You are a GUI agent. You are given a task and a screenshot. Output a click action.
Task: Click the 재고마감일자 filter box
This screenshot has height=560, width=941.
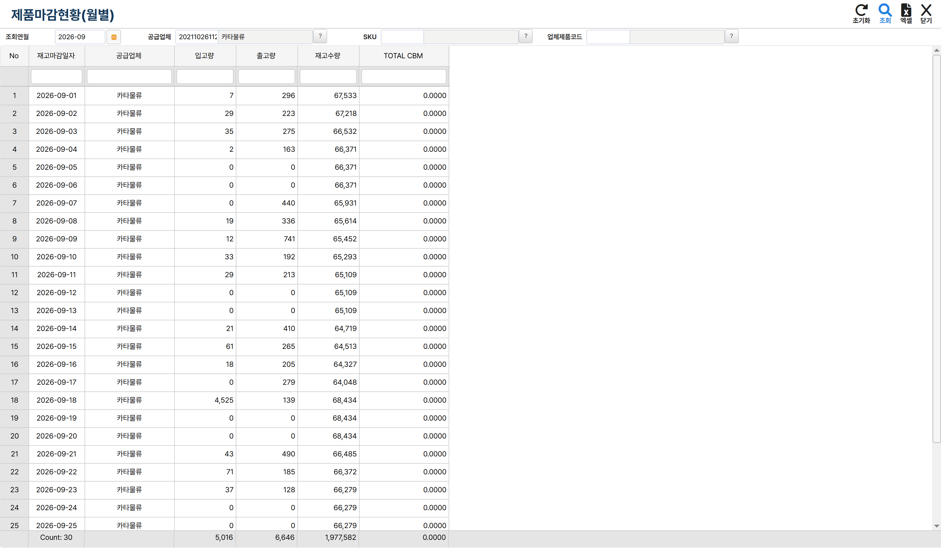point(57,77)
